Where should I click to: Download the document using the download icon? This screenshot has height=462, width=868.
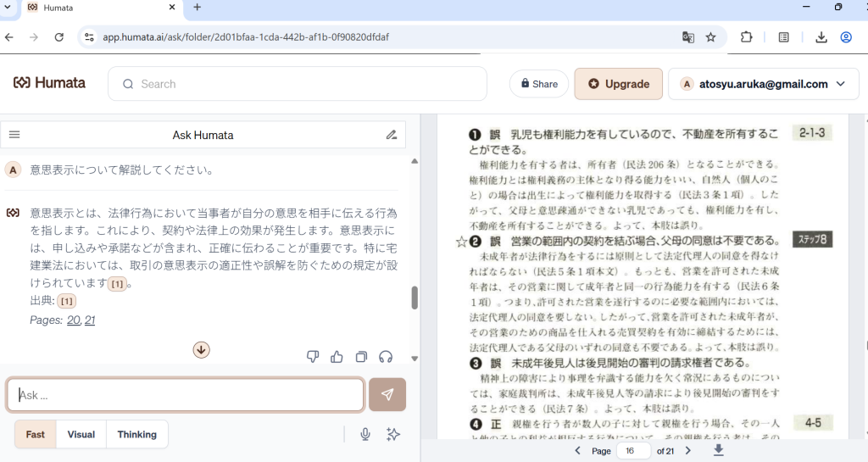pos(719,450)
